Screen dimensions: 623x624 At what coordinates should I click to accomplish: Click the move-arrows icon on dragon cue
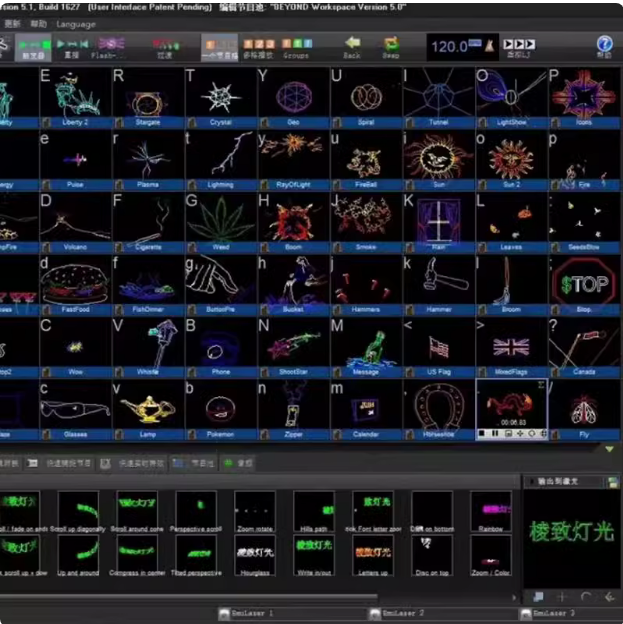pyautogui.click(x=520, y=433)
